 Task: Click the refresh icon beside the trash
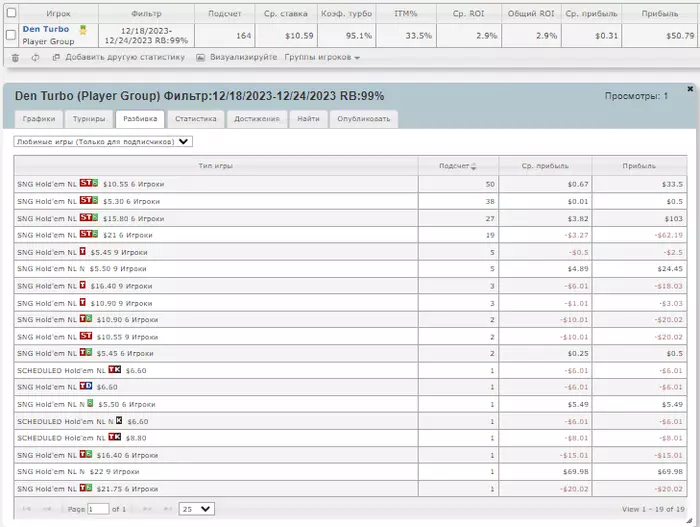click(x=35, y=58)
